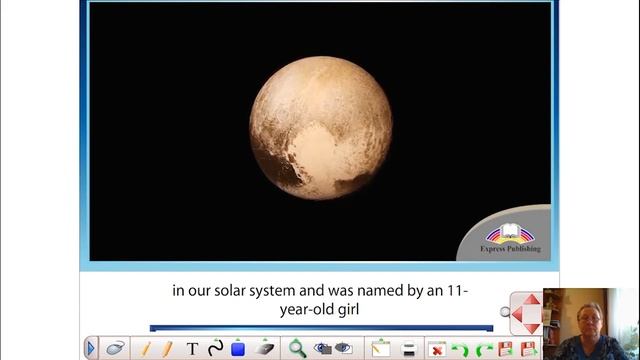Collapse the toolbar with the blue triangle
The image size is (640, 360).
[91, 348]
